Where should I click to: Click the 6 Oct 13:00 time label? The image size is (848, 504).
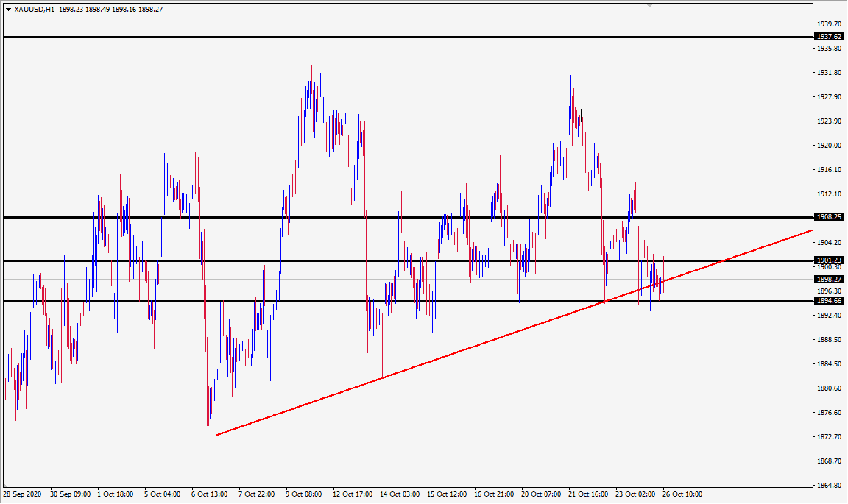[x=209, y=494]
